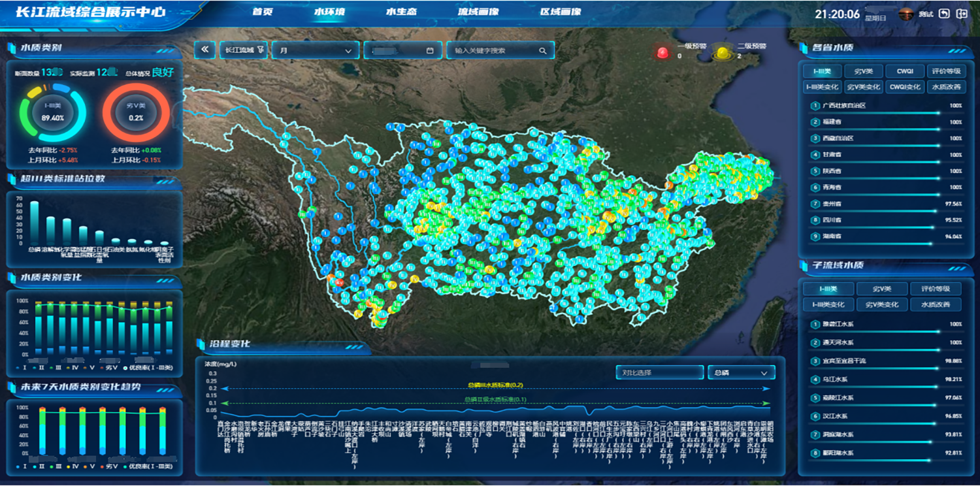Click the 四川省 progress bar row

click(886, 221)
